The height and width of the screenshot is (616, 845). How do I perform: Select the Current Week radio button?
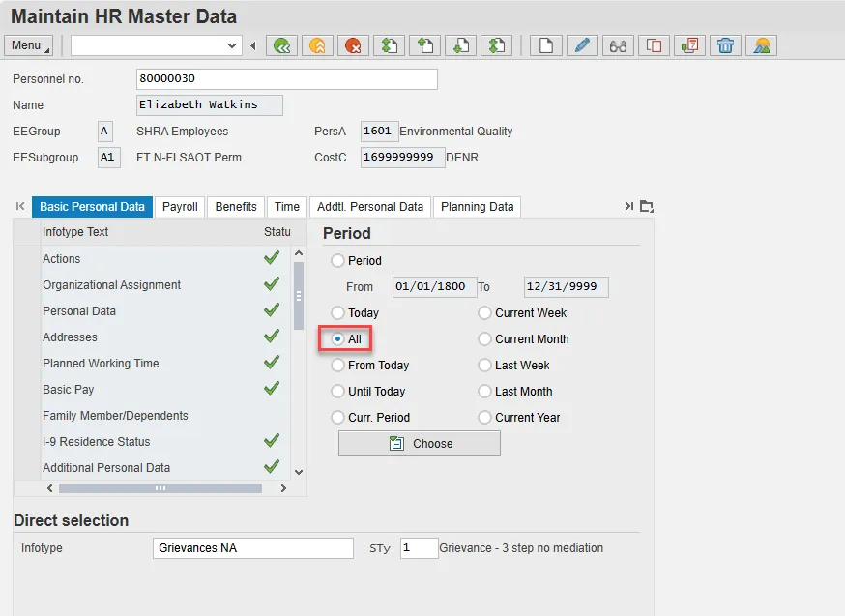[x=485, y=313]
